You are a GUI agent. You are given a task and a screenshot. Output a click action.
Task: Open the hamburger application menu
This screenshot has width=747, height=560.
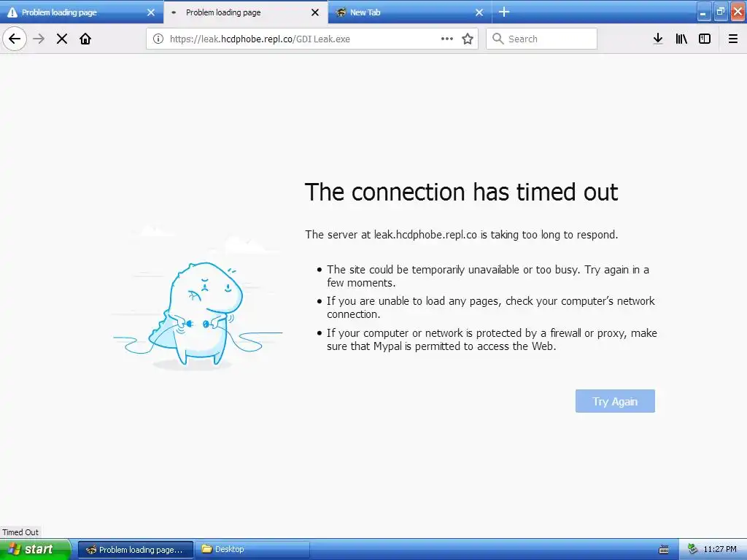point(733,39)
